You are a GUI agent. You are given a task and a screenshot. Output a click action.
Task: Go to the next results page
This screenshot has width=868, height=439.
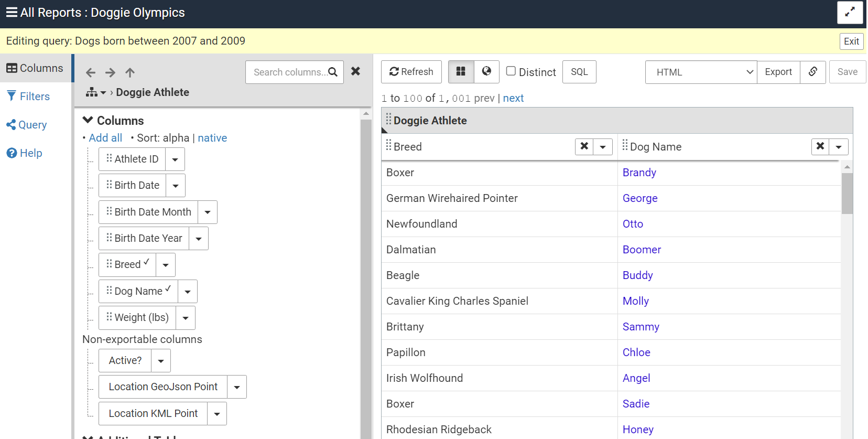[x=513, y=98]
